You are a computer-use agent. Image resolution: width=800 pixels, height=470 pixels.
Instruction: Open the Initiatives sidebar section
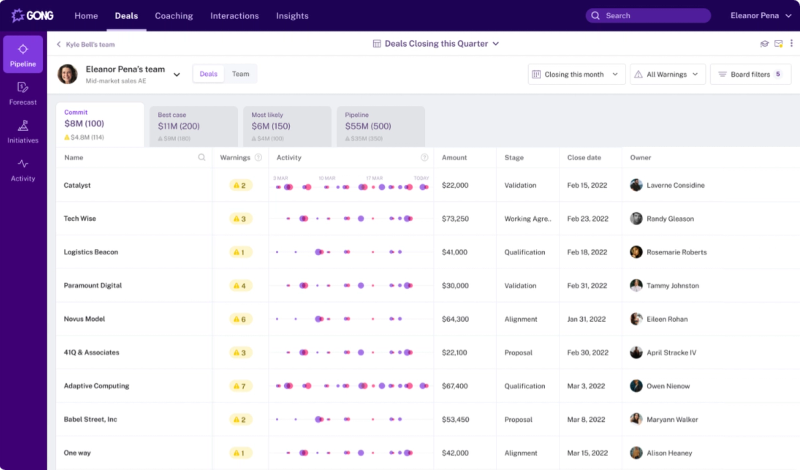[x=23, y=131]
